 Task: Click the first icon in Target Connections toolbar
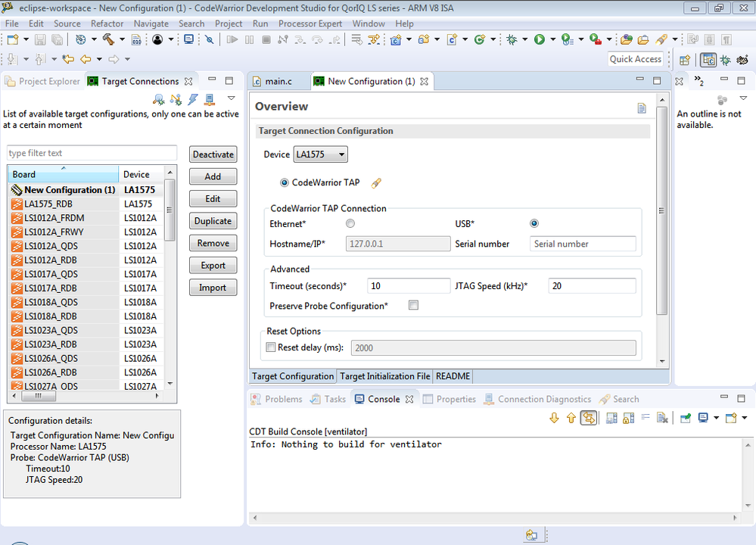tap(159, 99)
